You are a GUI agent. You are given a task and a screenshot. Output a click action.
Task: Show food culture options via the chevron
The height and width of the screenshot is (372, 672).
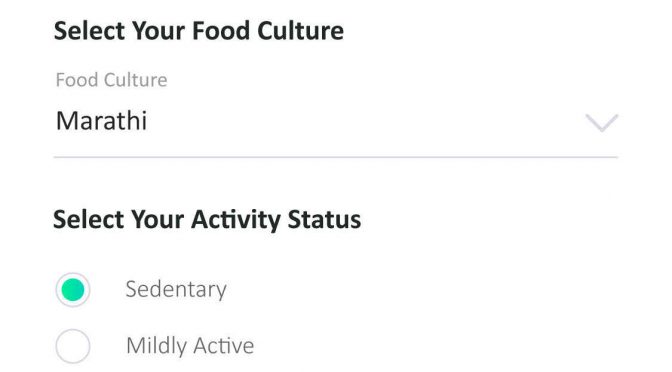pos(602,123)
